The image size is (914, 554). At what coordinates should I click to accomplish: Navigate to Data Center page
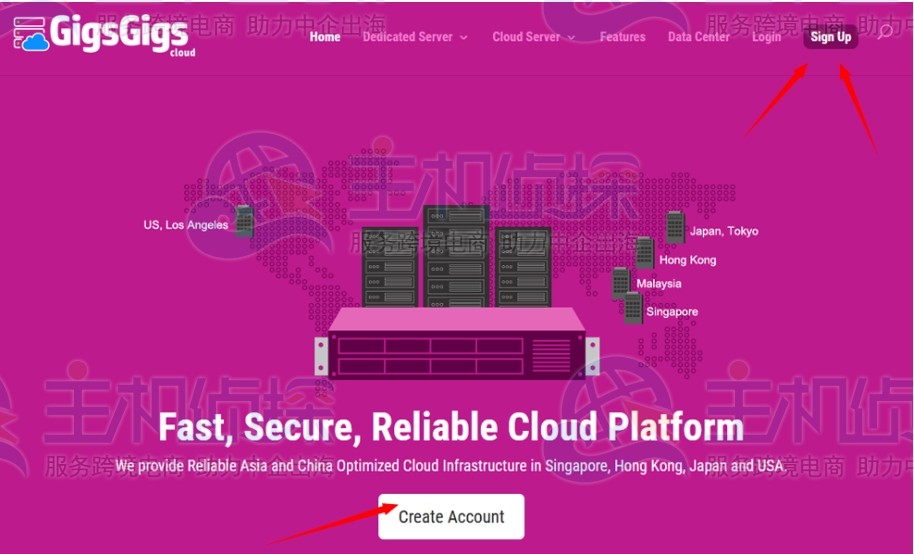(x=699, y=37)
